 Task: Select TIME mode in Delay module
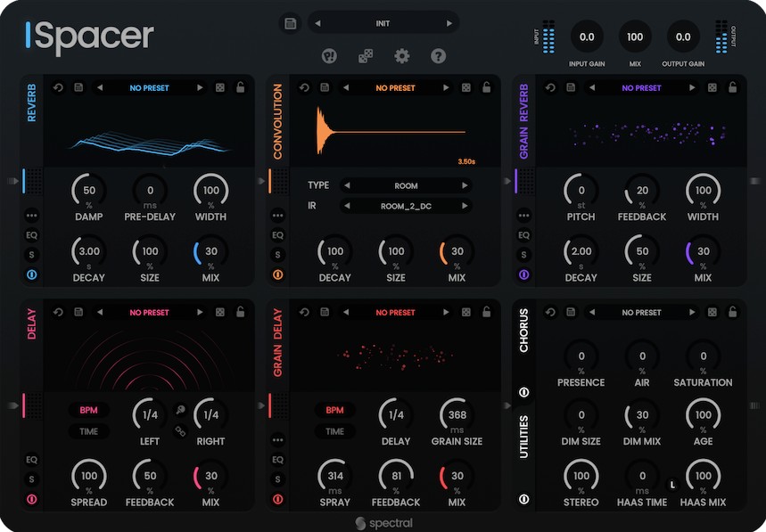(x=89, y=431)
